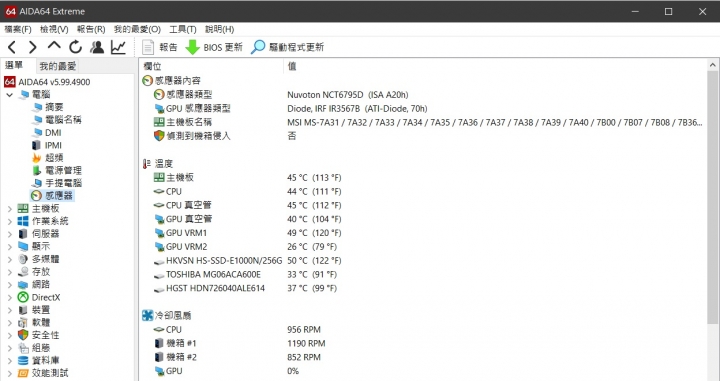Open the 說明(H) menu
The height and width of the screenshot is (381, 720).
pyautogui.click(x=219, y=29)
